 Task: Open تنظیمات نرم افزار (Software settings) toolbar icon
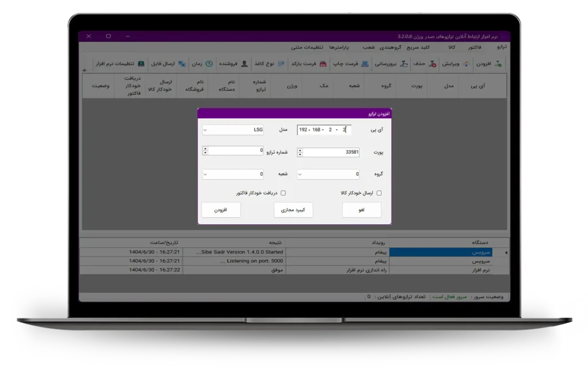(141, 64)
